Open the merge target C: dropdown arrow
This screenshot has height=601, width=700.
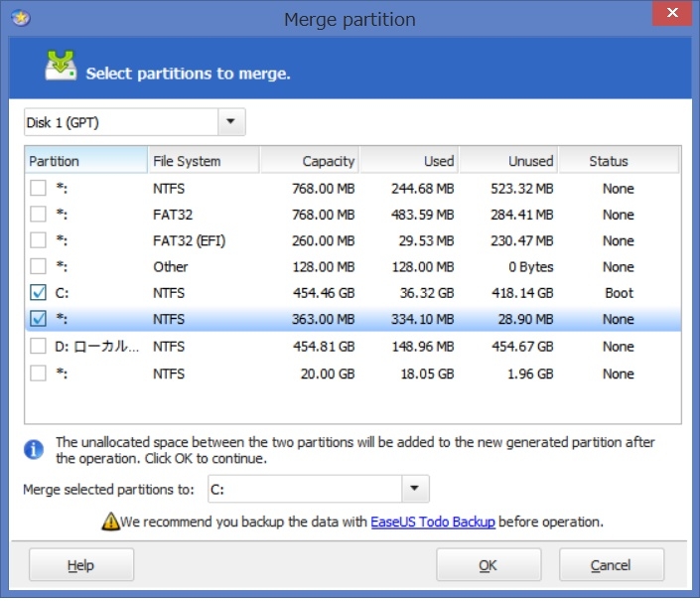click(415, 489)
